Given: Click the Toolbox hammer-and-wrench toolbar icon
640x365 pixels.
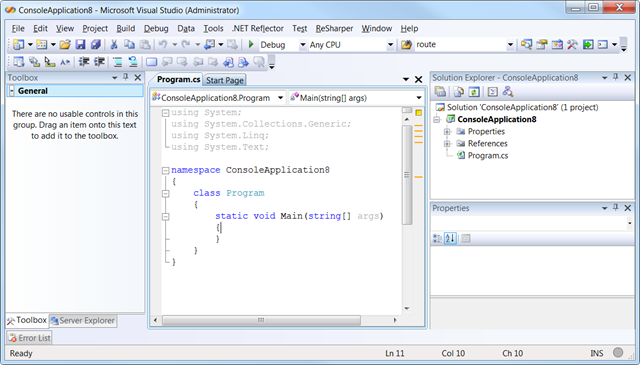Looking at the screenshot, I should click(572, 45).
